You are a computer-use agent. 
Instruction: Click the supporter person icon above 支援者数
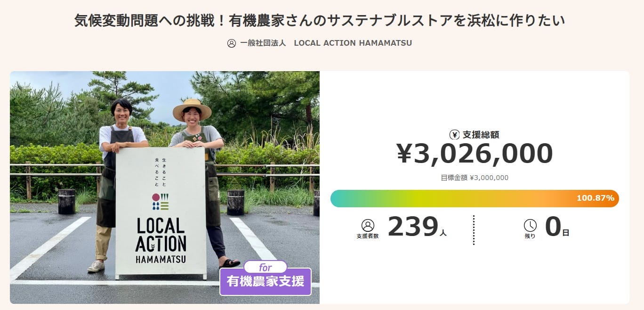coord(368,225)
